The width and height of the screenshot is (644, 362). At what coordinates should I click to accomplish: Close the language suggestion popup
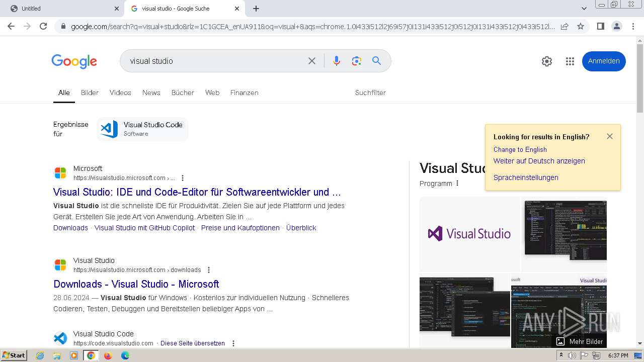(x=610, y=136)
